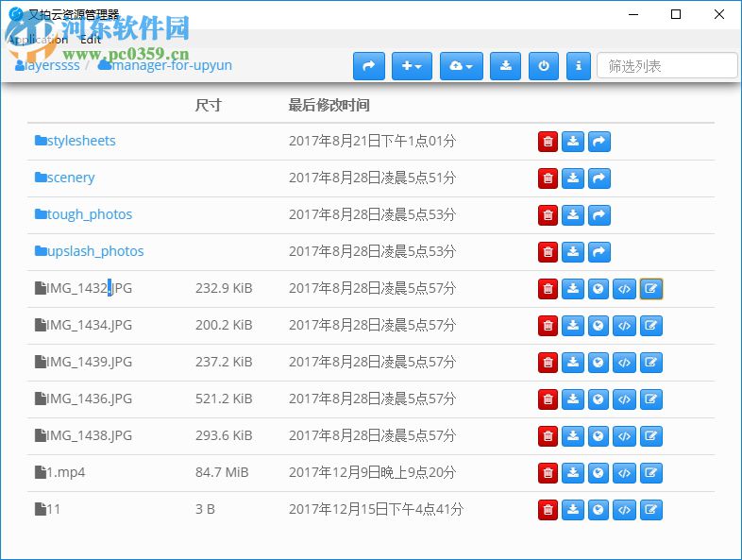Download file IMG_1439.JPG
The height and width of the screenshot is (560, 742).
coord(573,363)
